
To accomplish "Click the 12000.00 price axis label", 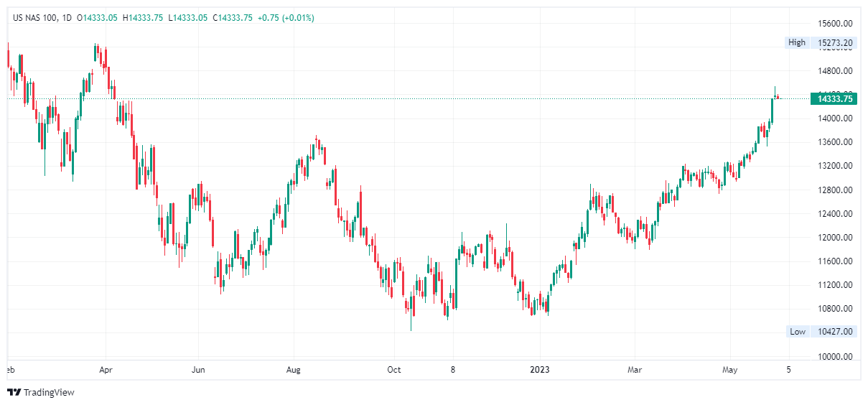I will (x=835, y=238).
